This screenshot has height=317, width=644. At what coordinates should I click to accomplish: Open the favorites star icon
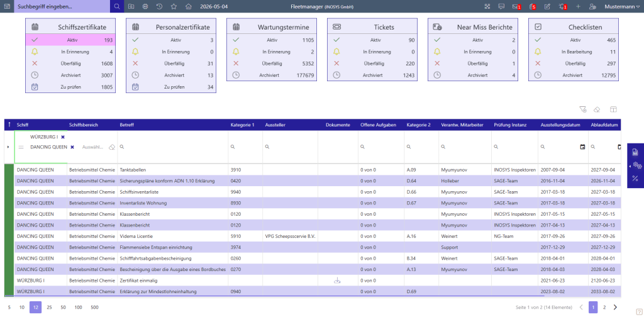coord(174,6)
